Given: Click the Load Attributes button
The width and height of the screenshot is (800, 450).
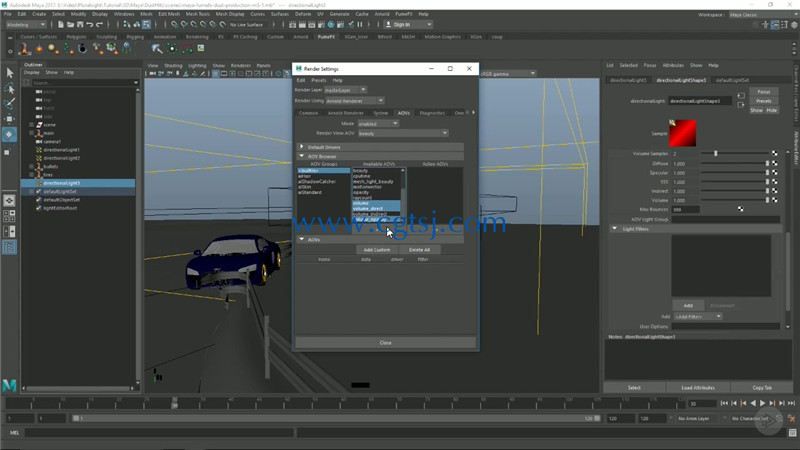Looking at the screenshot, I should coord(698,388).
